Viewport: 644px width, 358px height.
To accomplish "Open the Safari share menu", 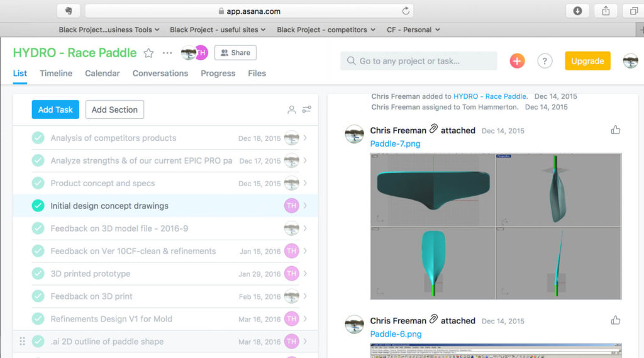I will coord(606,11).
